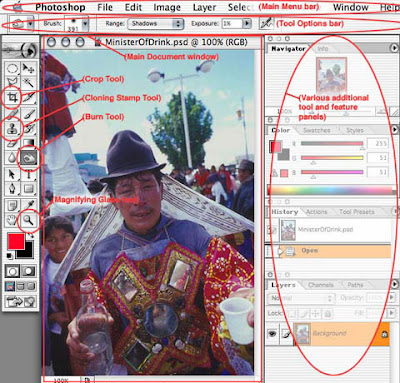
Task: Switch to Standard editing mode
Action: click(12, 271)
